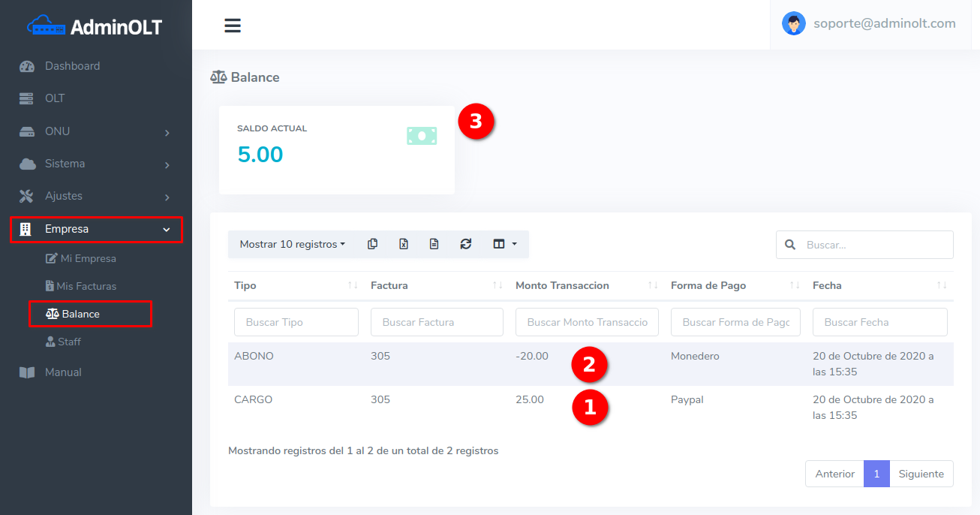Image resolution: width=980 pixels, height=515 pixels.
Task: Open Mis Facturas menu item
Action: click(86, 286)
